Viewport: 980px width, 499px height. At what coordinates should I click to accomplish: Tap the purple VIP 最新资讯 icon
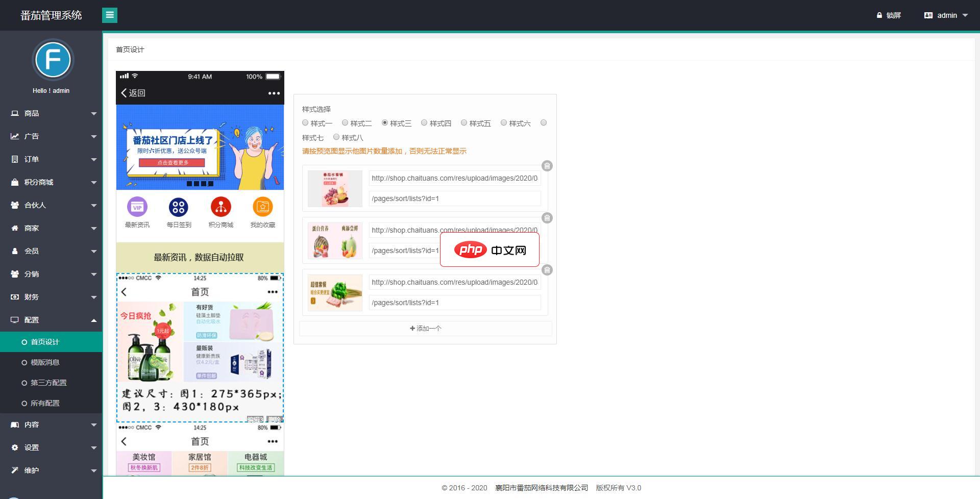[137, 207]
